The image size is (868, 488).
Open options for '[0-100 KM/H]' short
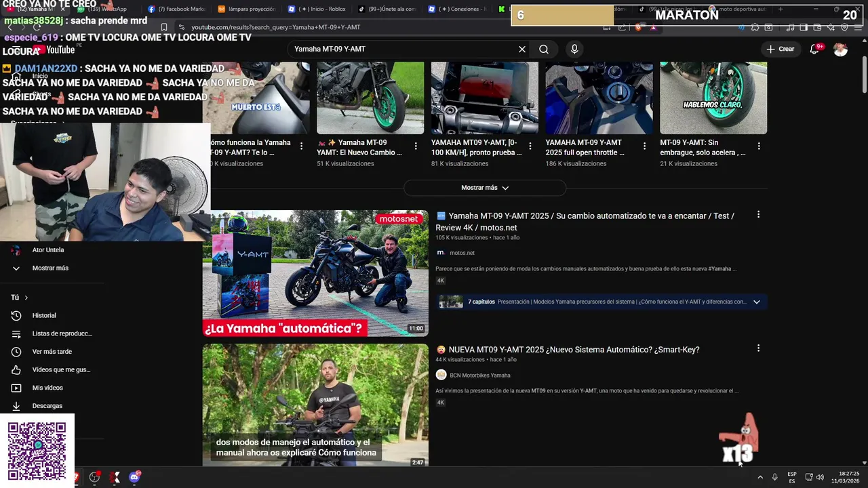pyautogui.click(x=530, y=146)
